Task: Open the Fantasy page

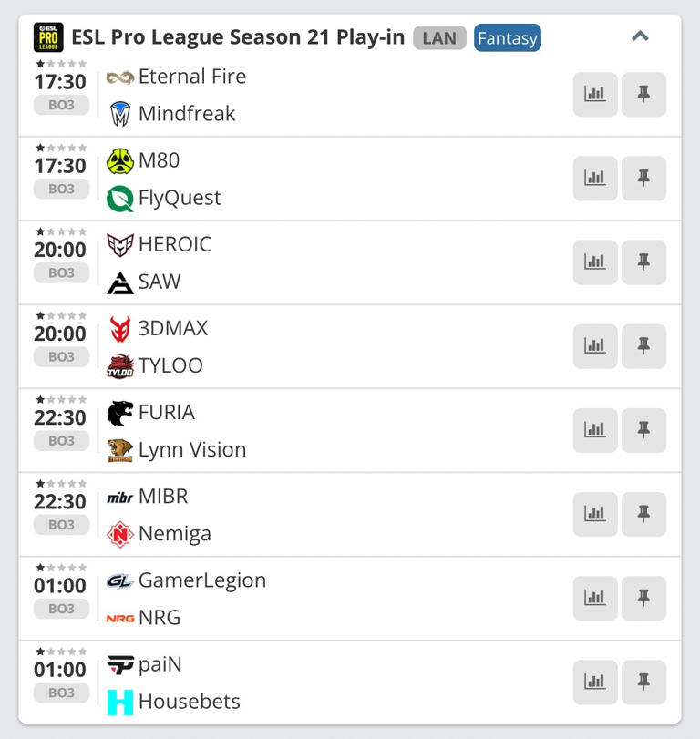Action: tap(508, 38)
